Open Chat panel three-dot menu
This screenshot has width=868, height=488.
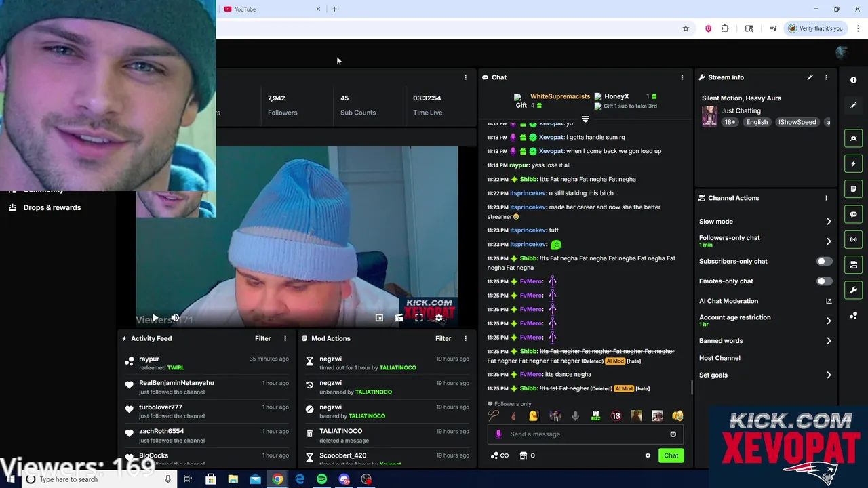click(x=682, y=77)
